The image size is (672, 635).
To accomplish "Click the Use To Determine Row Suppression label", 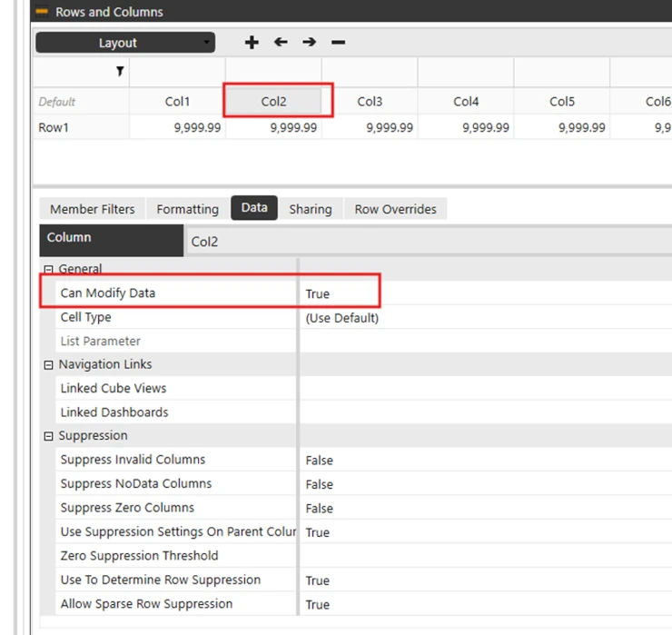I will [161, 580].
